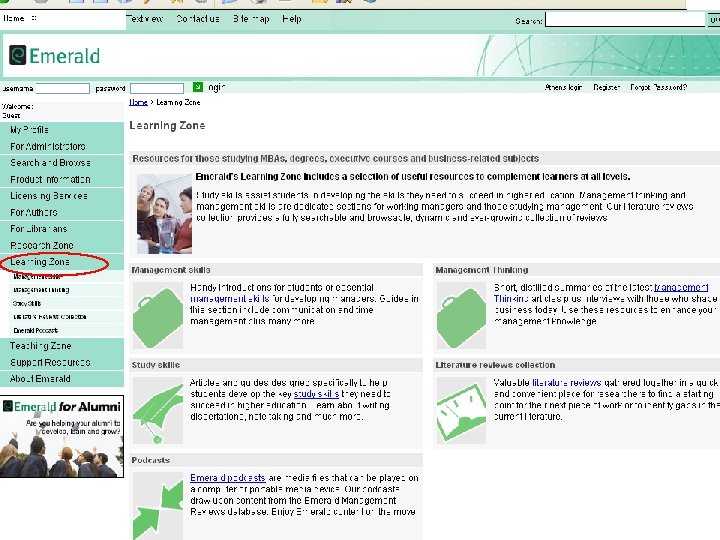The height and width of the screenshot is (540, 720).
Task: Follow the inline management skills link in description
Action: pos(230,299)
